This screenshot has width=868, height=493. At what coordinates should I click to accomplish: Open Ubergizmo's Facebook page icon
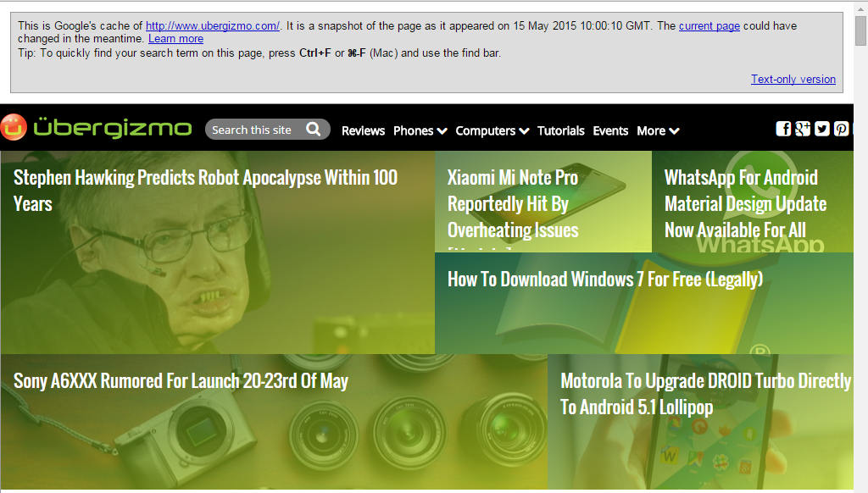tap(783, 129)
